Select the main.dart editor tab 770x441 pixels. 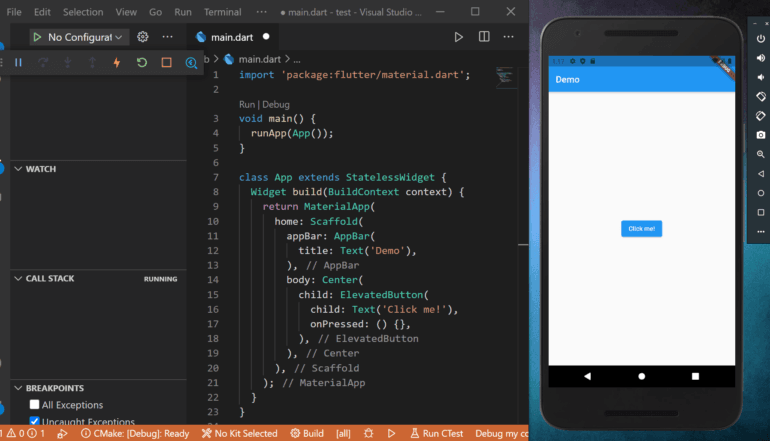point(230,37)
